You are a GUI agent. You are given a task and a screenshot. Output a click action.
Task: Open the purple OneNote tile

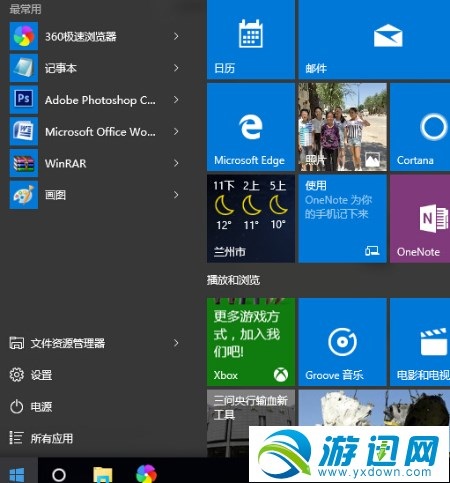tap(420, 219)
